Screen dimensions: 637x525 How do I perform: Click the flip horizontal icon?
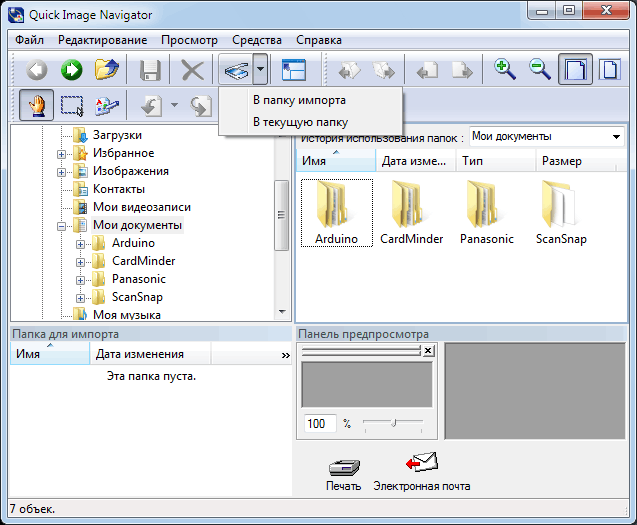(x=349, y=70)
